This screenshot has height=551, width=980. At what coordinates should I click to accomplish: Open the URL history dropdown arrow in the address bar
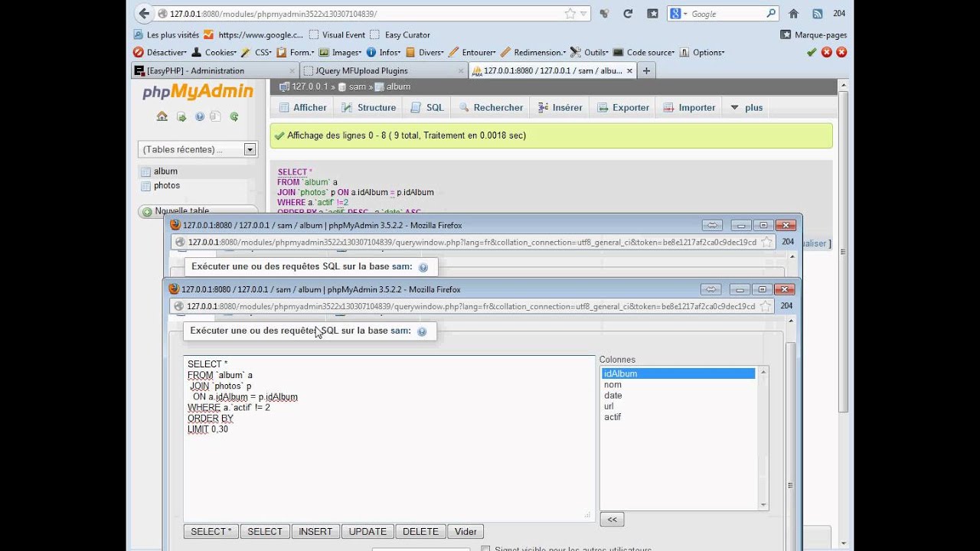tap(583, 14)
